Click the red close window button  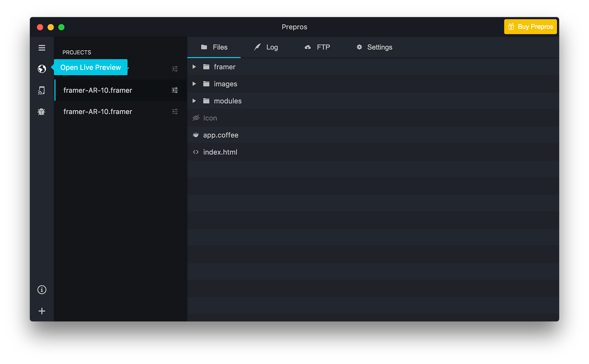coord(40,27)
